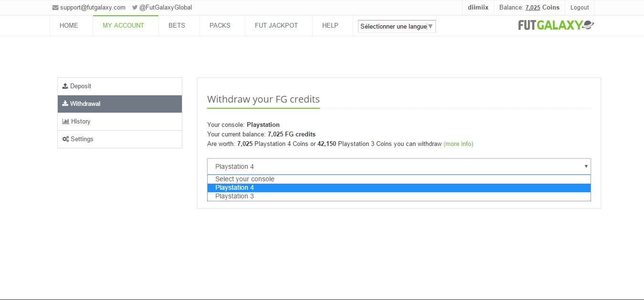This screenshot has height=300, width=644.
Task: Click the Logout link
Action: tap(580, 8)
